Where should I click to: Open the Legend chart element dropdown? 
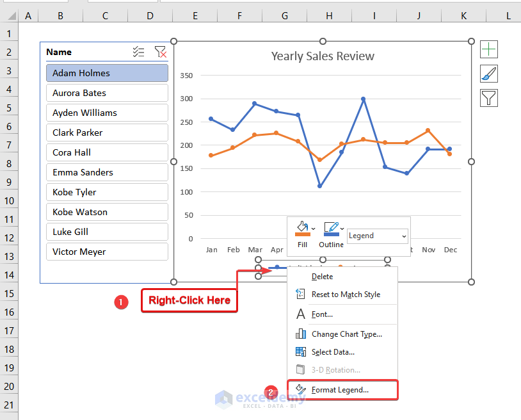coord(378,236)
